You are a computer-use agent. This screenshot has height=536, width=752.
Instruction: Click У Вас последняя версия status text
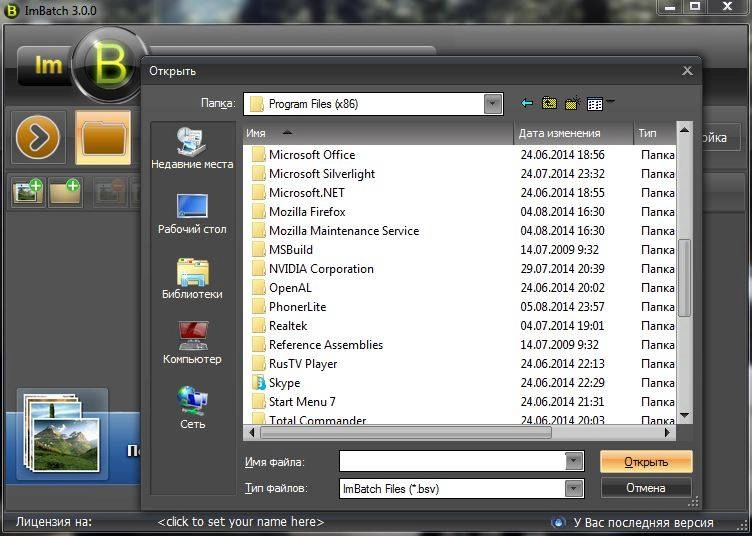pyautogui.click(x=643, y=522)
